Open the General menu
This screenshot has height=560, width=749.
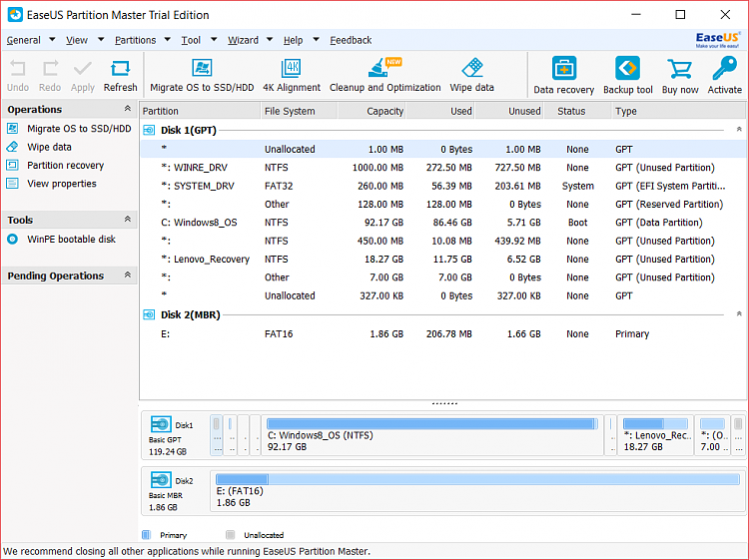(x=23, y=40)
